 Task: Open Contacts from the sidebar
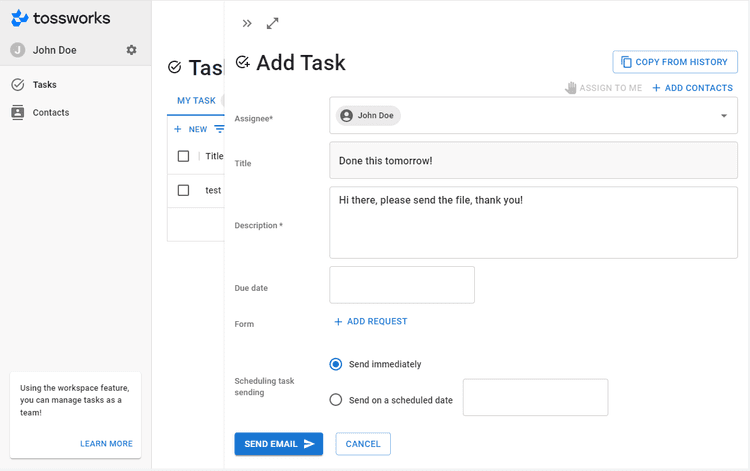(x=50, y=112)
